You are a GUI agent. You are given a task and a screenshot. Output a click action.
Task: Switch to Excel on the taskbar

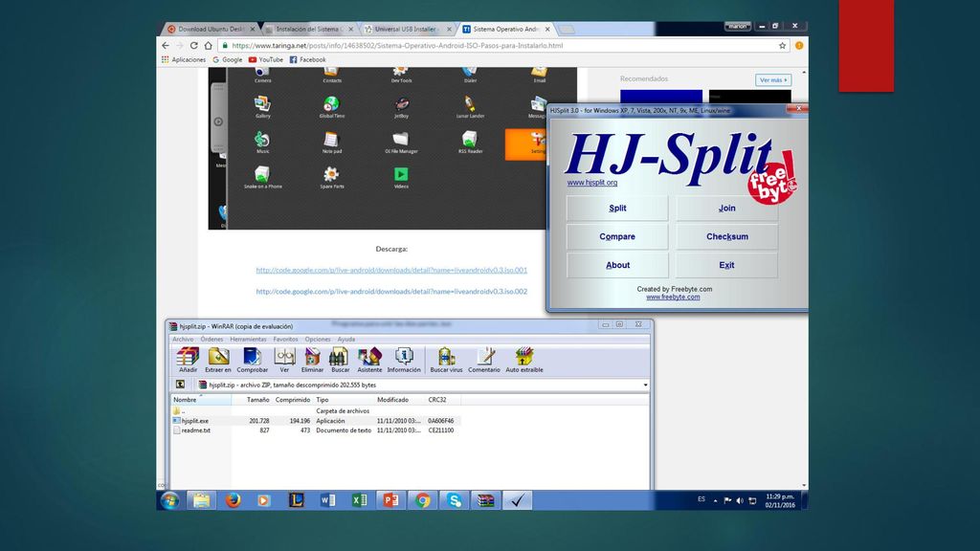click(360, 500)
